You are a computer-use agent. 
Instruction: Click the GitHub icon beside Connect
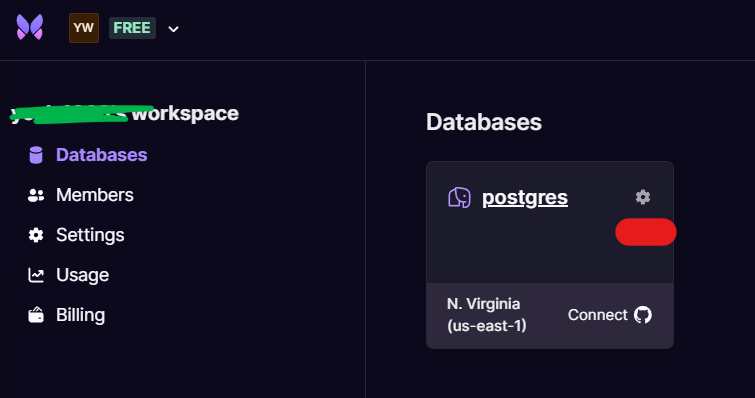[x=643, y=315]
